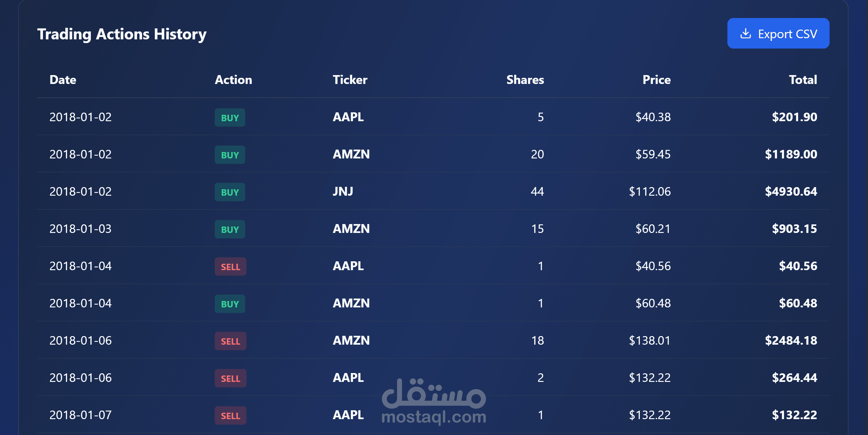Click the Shares column header
Screen dimensions: 868x435
point(525,80)
